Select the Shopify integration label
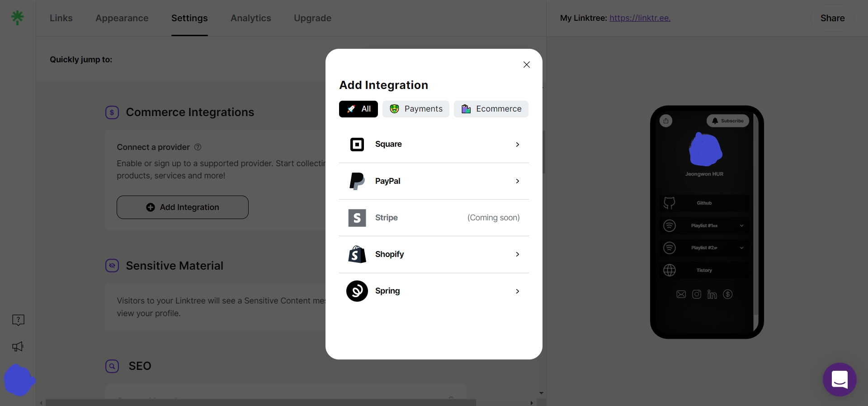This screenshot has width=868, height=406. [390, 254]
